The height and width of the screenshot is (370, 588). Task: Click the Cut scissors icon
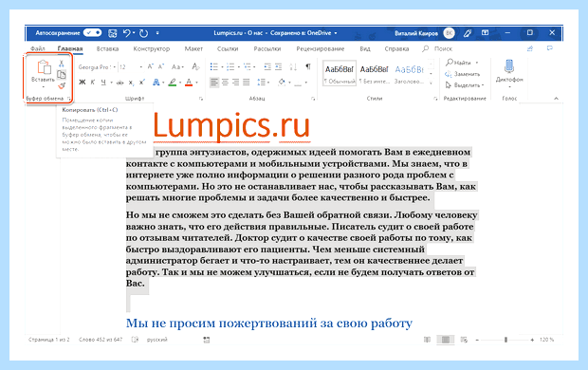(x=62, y=64)
